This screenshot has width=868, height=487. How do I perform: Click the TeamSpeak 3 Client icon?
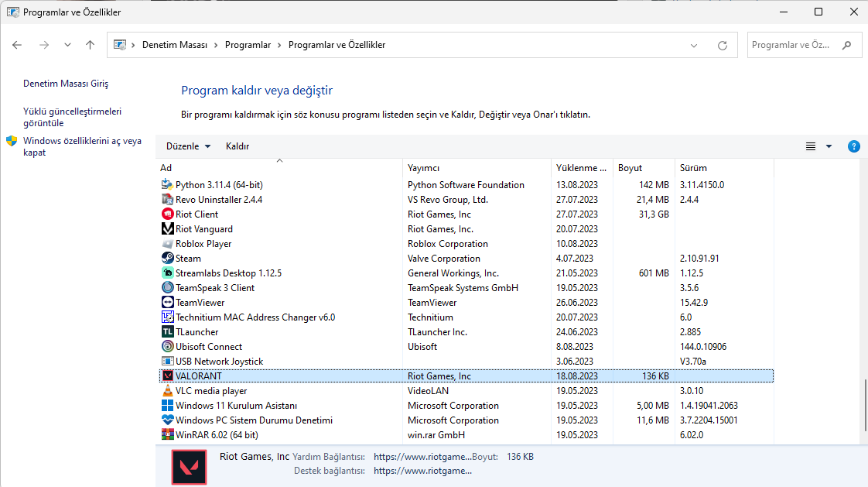pos(167,287)
